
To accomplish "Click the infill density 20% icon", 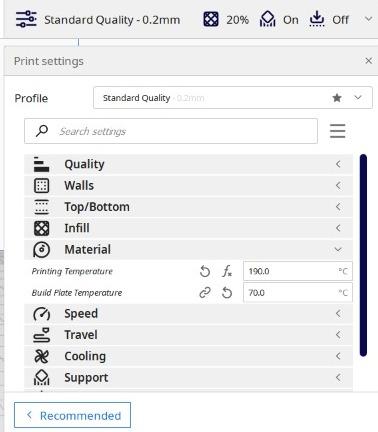I will point(211,19).
